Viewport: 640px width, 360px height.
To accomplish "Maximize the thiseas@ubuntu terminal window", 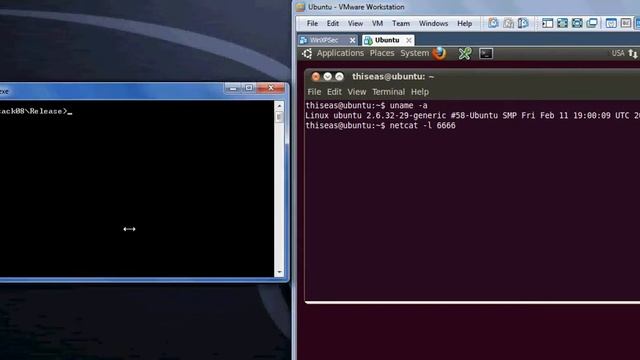I will click(339, 76).
